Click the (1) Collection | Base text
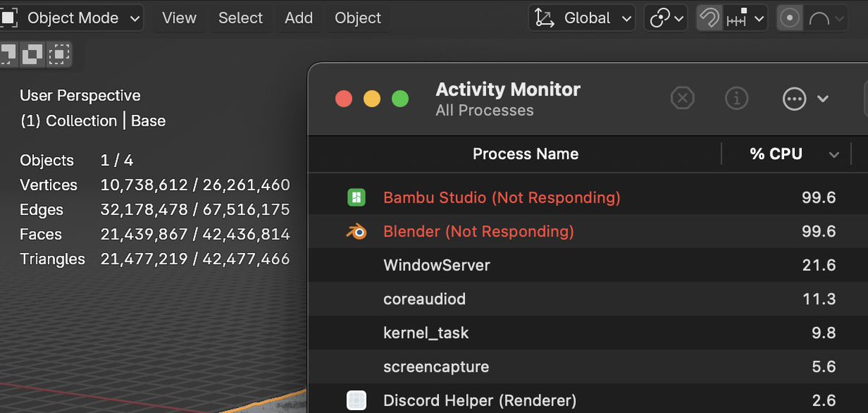 93,121
